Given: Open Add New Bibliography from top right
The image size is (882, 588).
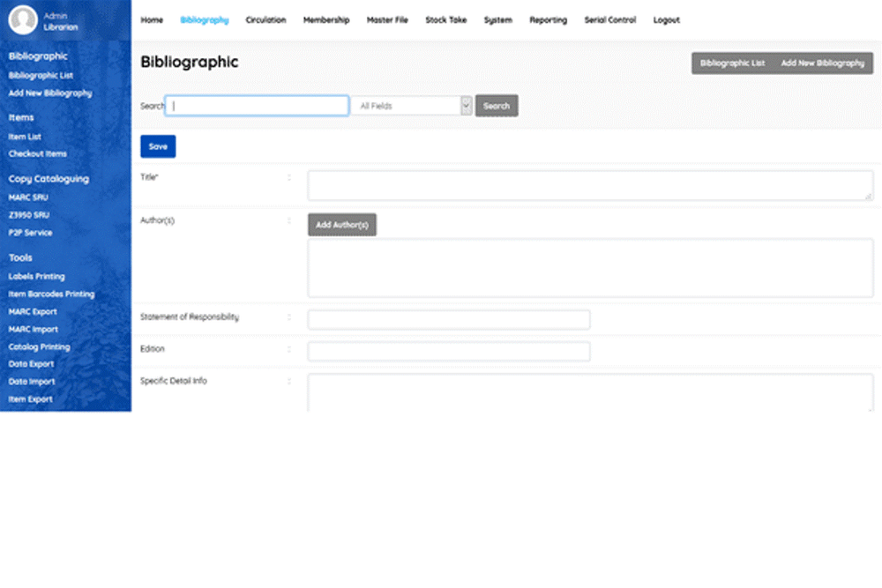Looking at the screenshot, I should tap(823, 63).
